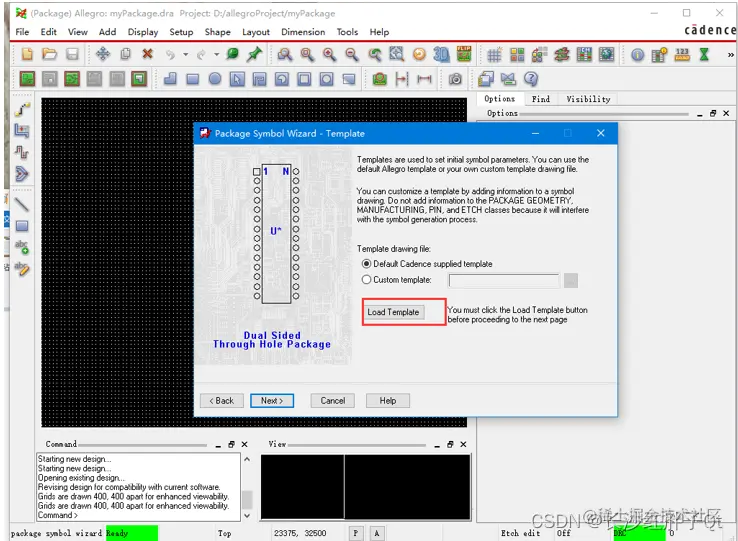
Task: Click the Command> input line
Action: click(x=139, y=516)
